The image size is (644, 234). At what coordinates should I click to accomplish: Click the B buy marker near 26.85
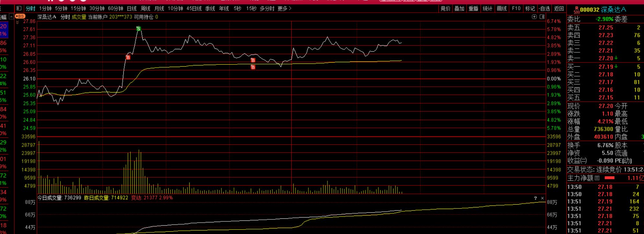[x=128, y=58]
